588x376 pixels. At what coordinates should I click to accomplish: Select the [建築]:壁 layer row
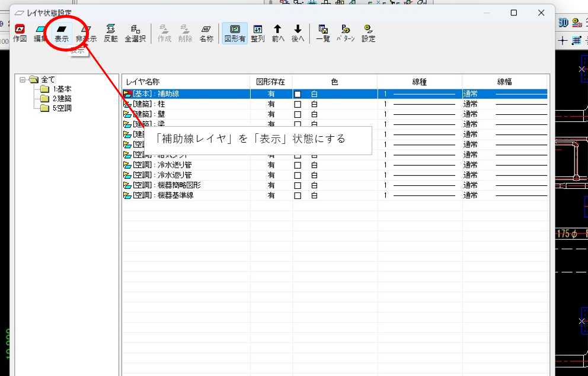pos(335,114)
